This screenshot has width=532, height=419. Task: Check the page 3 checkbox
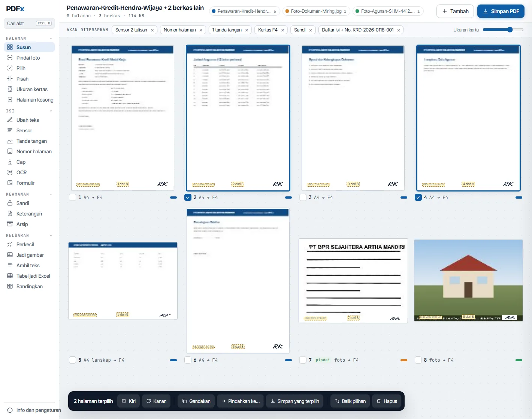[x=303, y=197]
